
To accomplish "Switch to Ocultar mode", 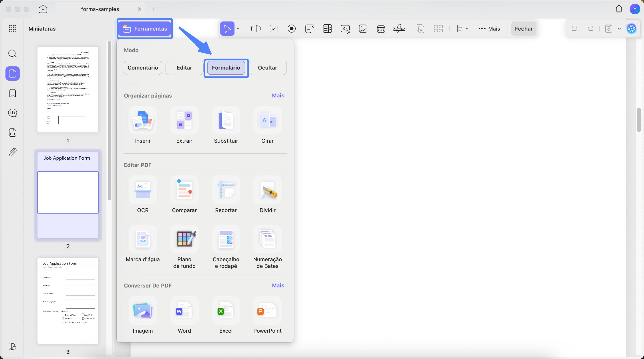I will (267, 68).
